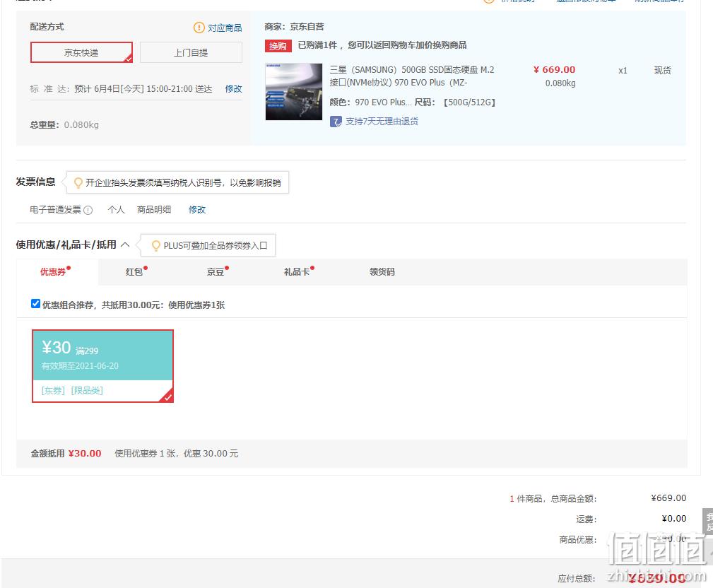Uncheck the 优惠组合推荐 checkbox
The image size is (713, 588).
[x=35, y=304]
